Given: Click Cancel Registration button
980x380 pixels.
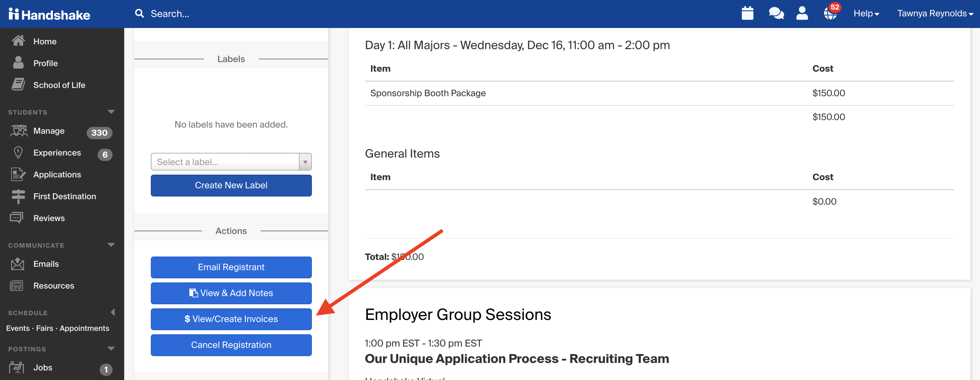Looking at the screenshot, I should pos(231,345).
